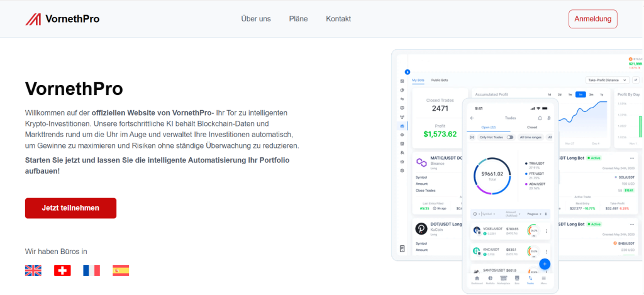This screenshot has height=295, width=644.
Task: Tap Bots in the phone bottom navigation
Action: (517, 280)
